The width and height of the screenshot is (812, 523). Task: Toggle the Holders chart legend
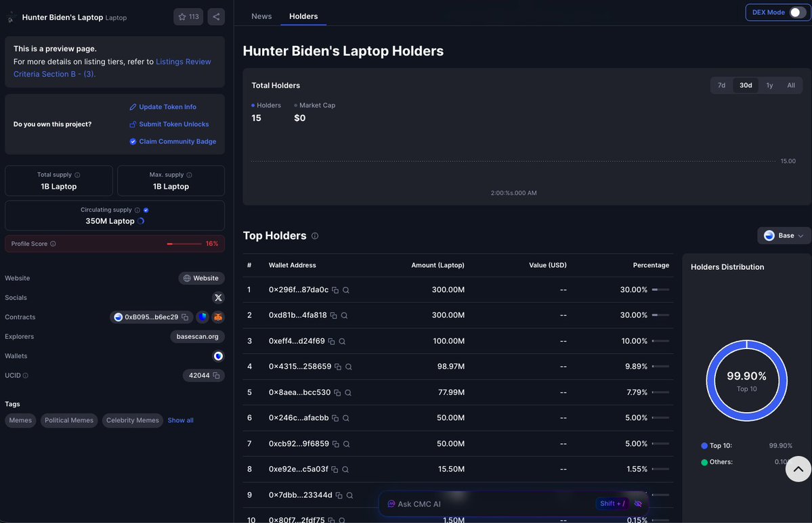266,105
